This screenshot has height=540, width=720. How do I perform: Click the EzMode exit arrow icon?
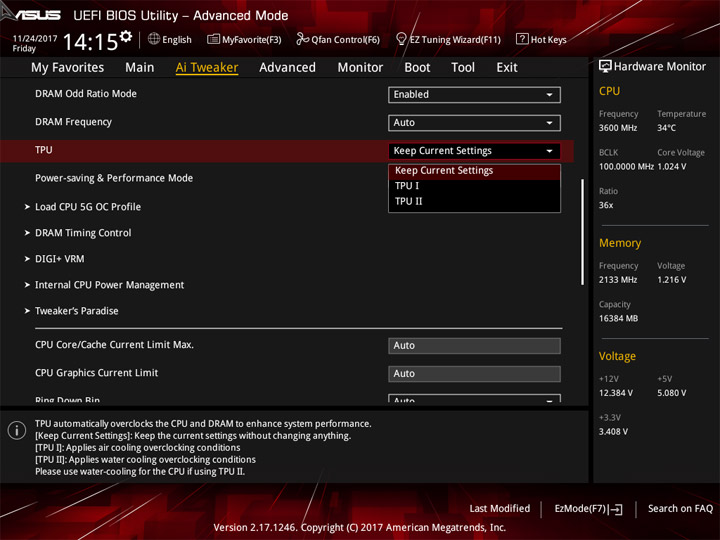point(616,509)
